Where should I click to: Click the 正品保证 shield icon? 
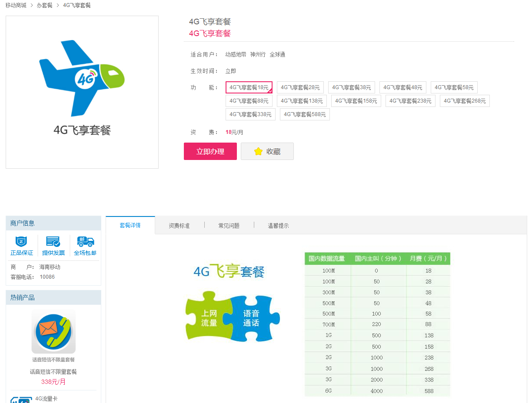(x=21, y=242)
